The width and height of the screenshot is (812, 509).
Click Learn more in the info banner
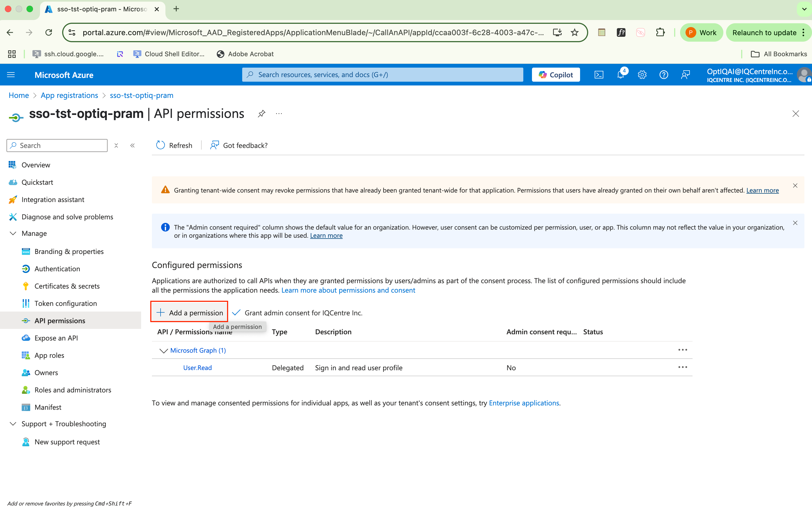[x=326, y=236]
